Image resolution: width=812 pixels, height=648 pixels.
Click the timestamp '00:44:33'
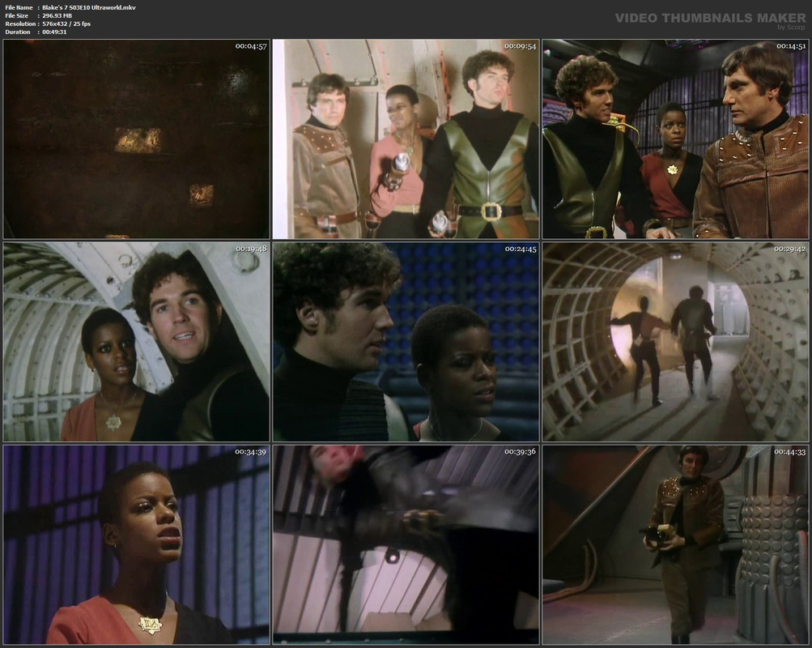(791, 452)
